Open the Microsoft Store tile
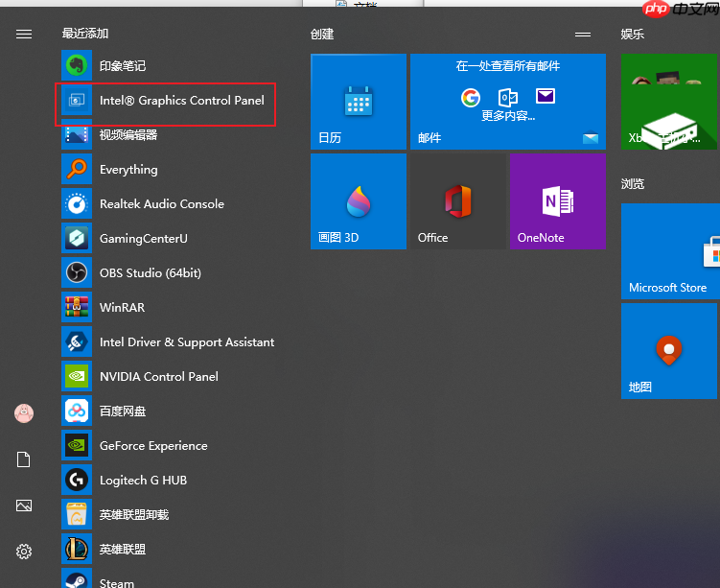 point(670,251)
